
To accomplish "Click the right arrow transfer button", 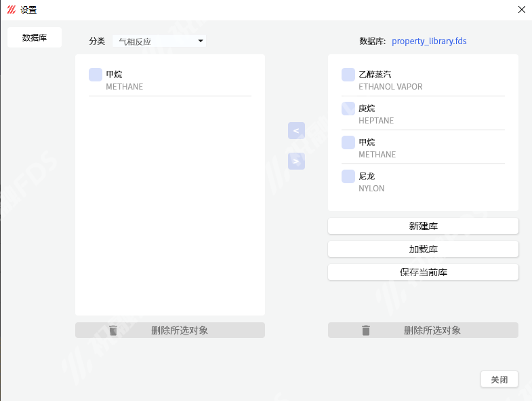I will pos(296,161).
